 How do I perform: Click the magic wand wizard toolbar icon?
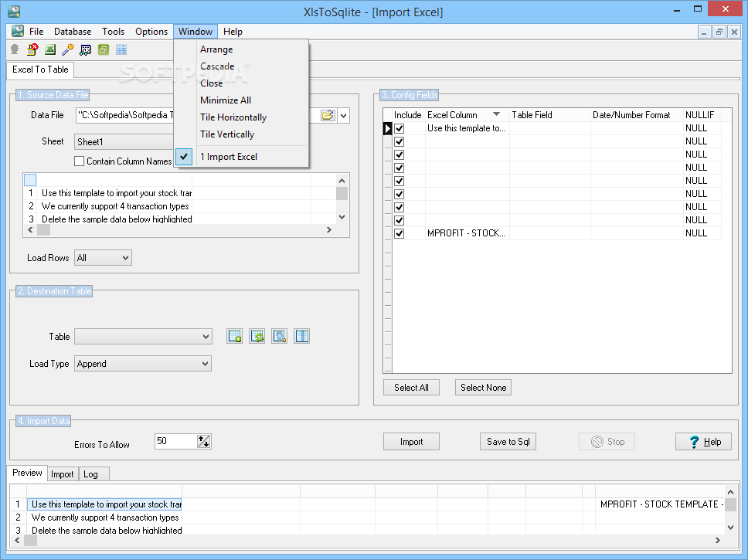[x=68, y=49]
